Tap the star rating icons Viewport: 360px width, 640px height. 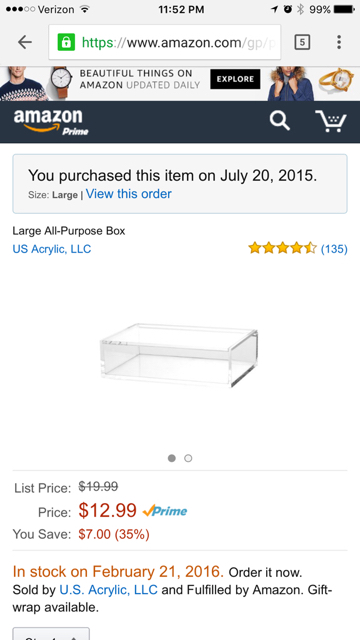coord(282,248)
